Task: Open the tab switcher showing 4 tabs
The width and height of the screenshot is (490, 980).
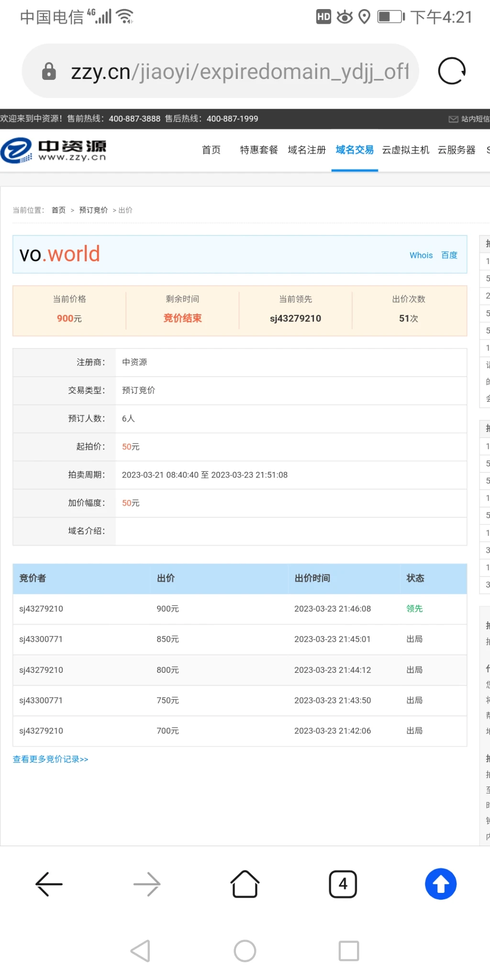Action: click(343, 884)
